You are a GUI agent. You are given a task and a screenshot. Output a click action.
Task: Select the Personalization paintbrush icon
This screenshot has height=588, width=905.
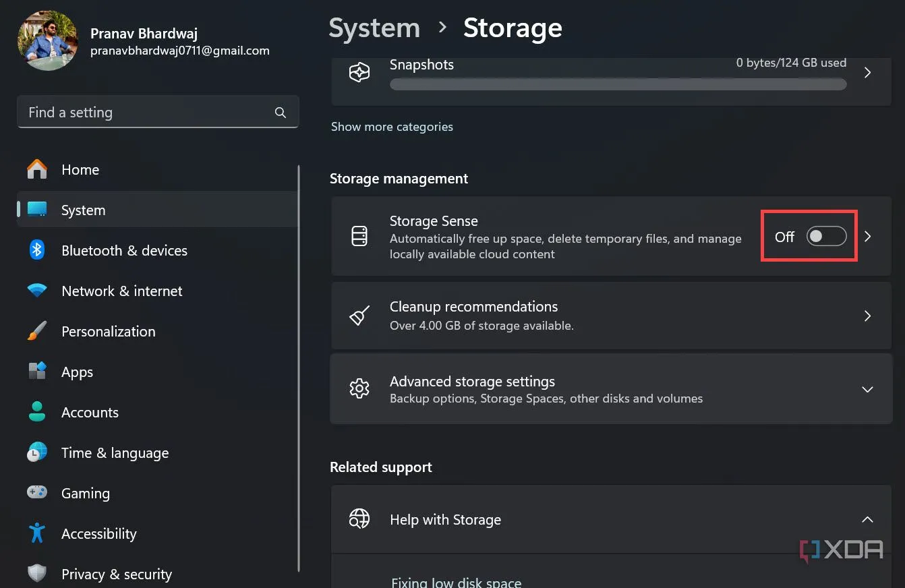[x=36, y=331]
